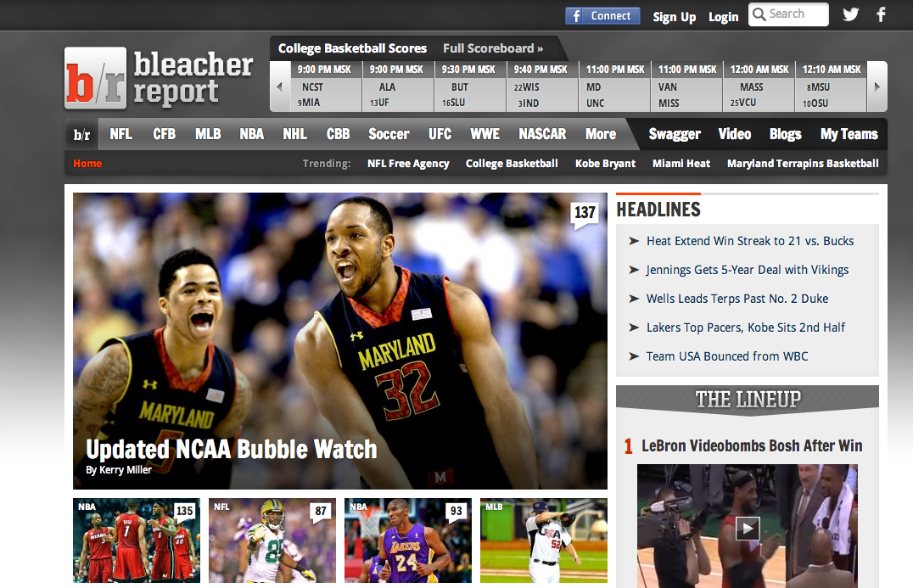This screenshot has height=588, width=913.
Task: Open the NCST vs MIA game score
Action: (326, 87)
